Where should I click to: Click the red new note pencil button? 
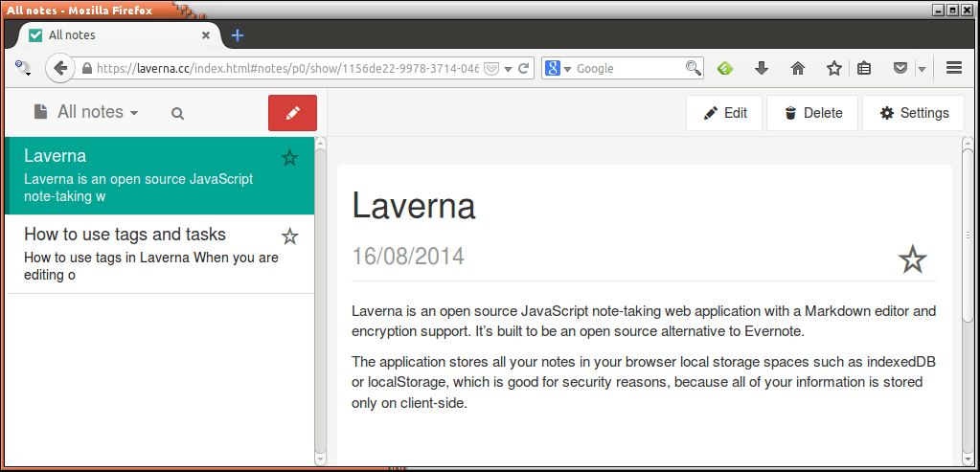tap(292, 113)
